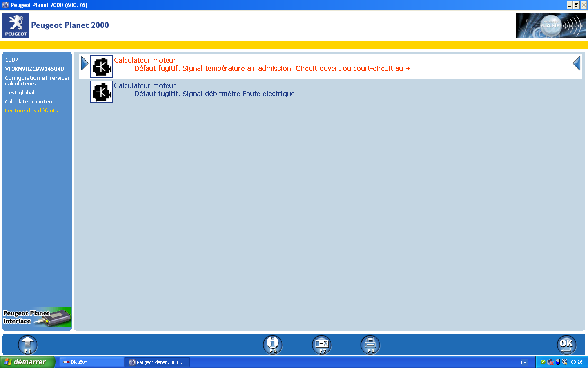This screenshot has height=368, width=588.
Task: Click the Peugeot Planet Interface image
Action: (37, 317)
